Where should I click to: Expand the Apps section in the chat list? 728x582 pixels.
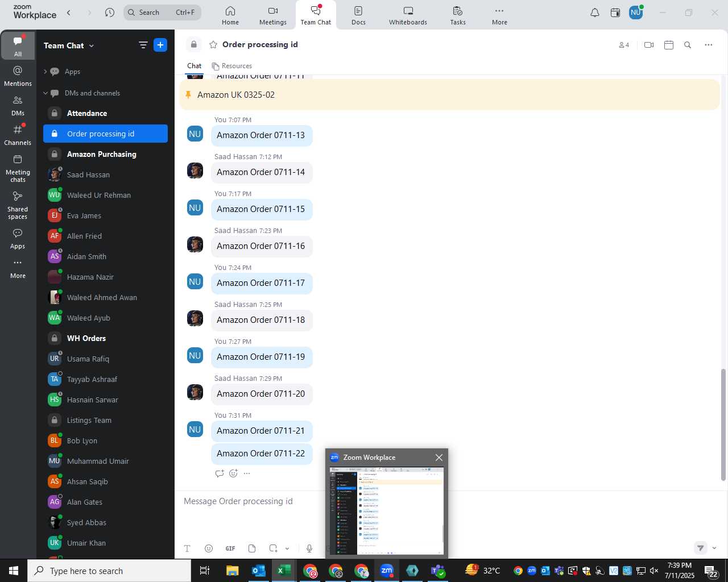pos(45,72)
